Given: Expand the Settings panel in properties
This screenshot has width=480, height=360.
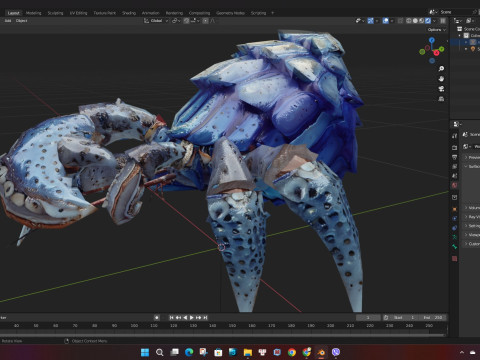Looking at the screenshot, I should pyautogui.click(x=472, y=226).
